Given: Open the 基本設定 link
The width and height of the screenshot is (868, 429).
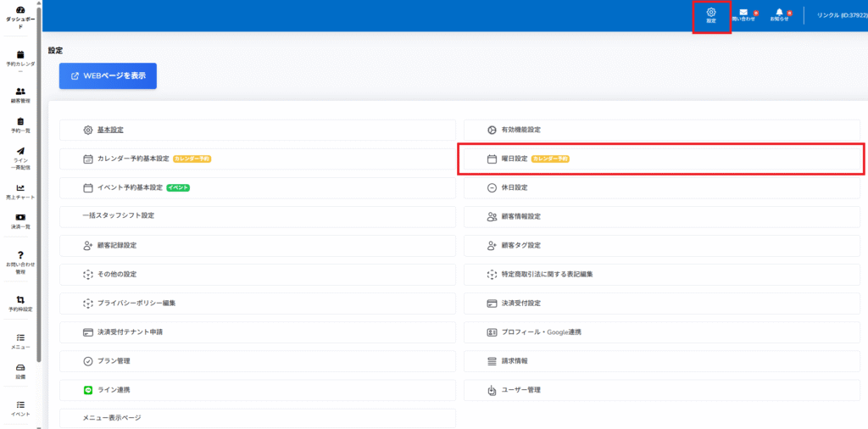Looking at the screenshot, I should click(x=110, y=130).
